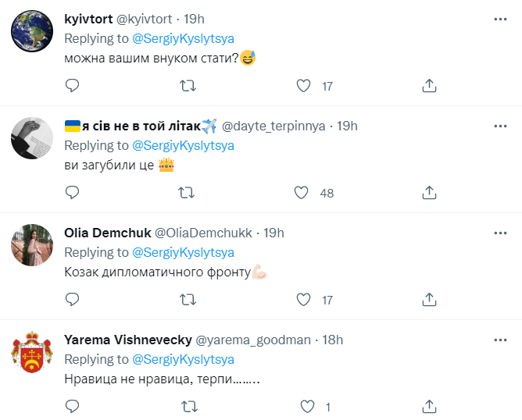The height and width of the screenshot is (420, 522).
Task: Retweet kyivtort's tweet
Action: [x=188, y=86]
